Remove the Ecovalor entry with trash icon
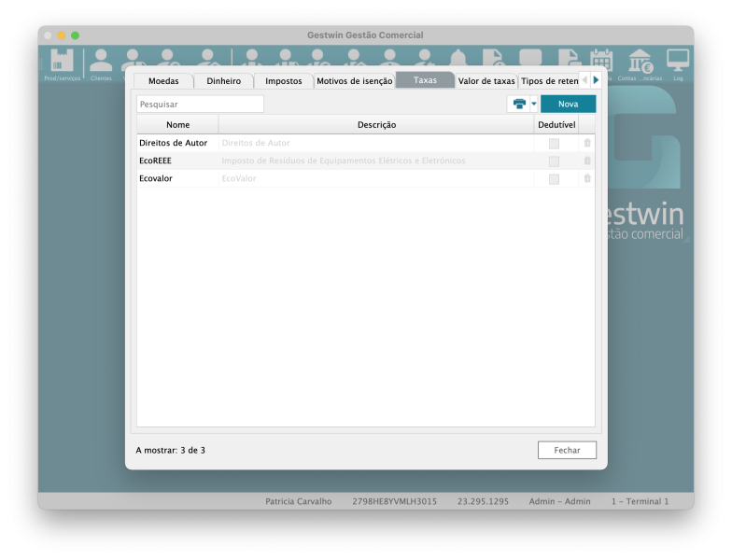The width and height of the screenshot is (732, 560). pos(587,178)
